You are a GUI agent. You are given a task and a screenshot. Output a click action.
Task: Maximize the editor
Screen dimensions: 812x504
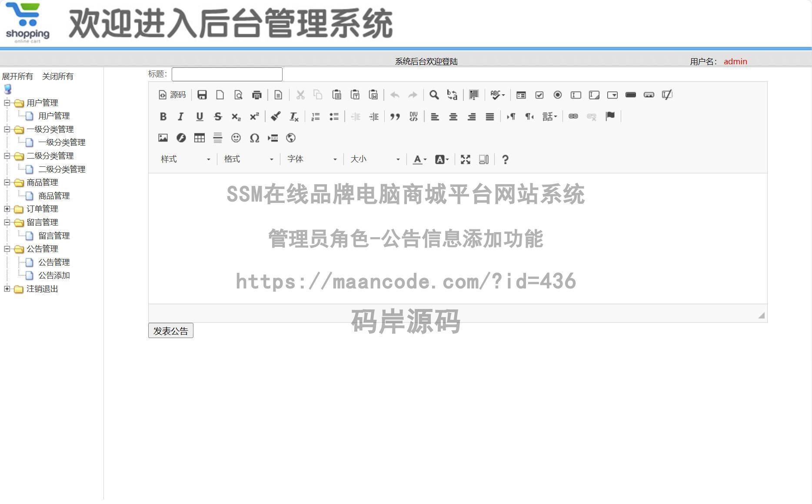[466, 159]
